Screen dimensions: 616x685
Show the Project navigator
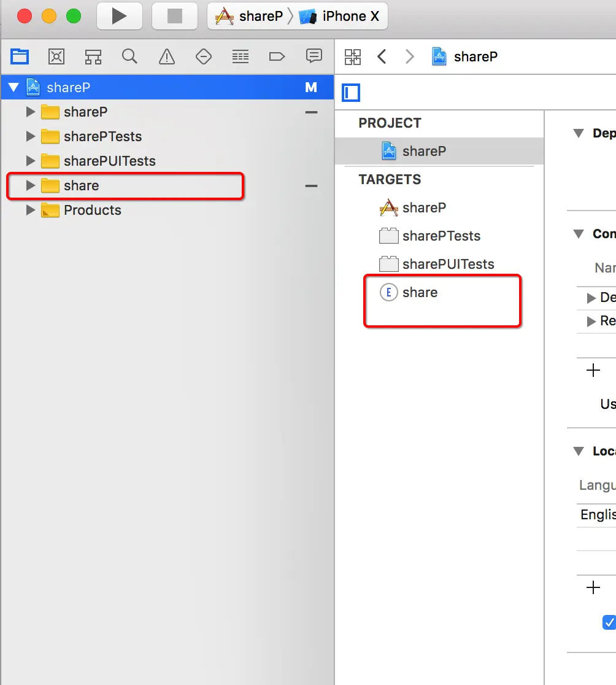tap(20, 56)
